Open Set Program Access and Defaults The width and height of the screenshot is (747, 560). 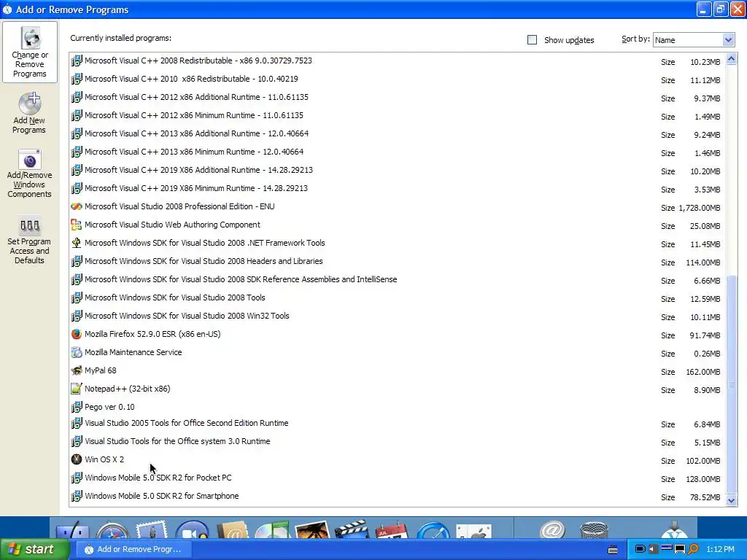(x=29, y=240)
